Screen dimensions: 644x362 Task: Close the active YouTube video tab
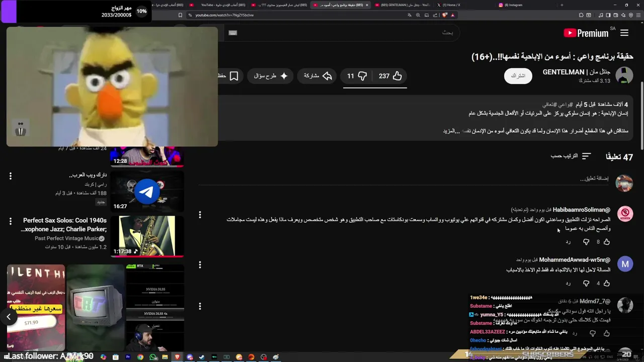point(367,5)
